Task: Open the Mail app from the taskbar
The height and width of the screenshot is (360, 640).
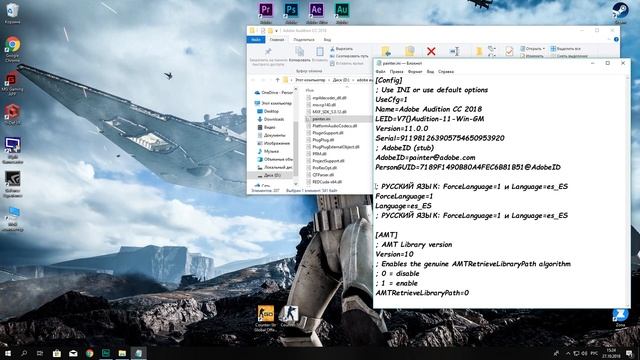Action: (x=73, y=353)
